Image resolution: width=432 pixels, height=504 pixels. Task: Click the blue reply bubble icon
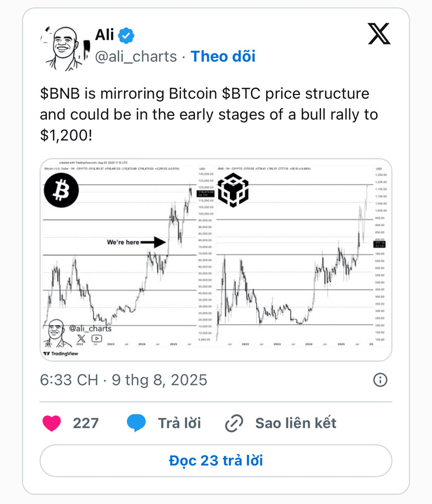[136, 423]
